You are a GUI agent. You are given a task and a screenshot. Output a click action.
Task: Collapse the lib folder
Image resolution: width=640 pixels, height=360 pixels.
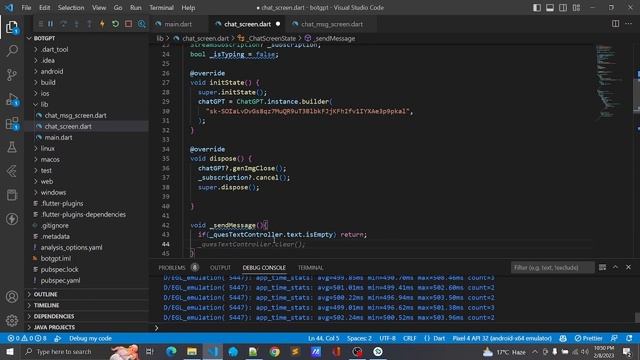44,104
